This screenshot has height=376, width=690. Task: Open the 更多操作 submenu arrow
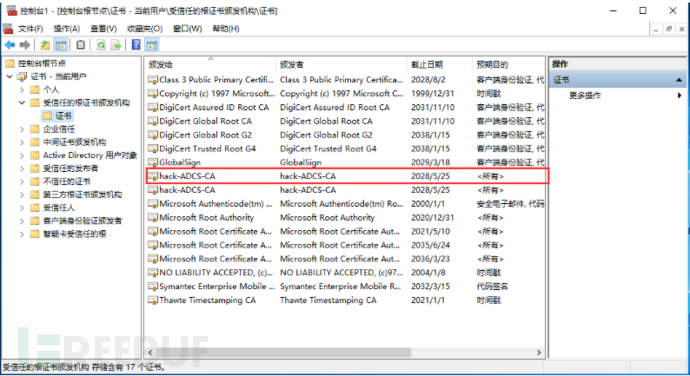679,95
